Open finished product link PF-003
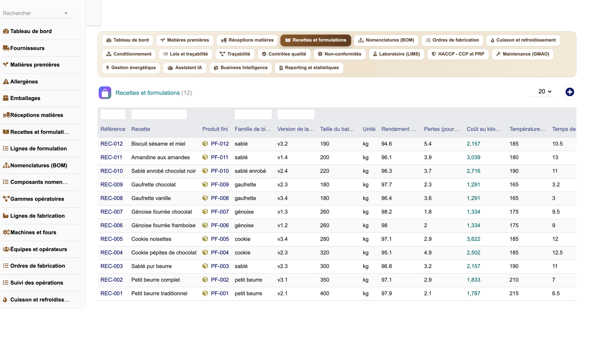Viewport: 589px width, 364px height. [x=220, y=266]
